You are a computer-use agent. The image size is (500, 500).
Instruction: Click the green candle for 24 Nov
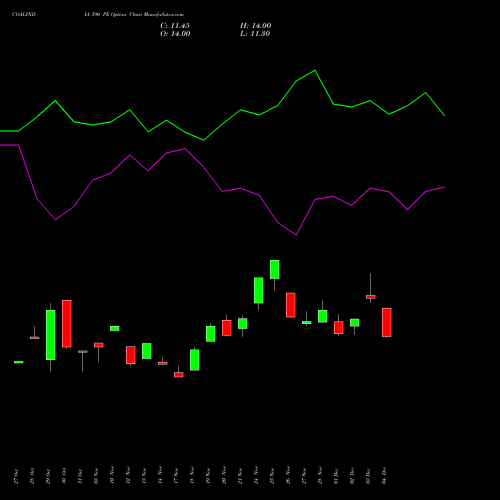(259, 290)
